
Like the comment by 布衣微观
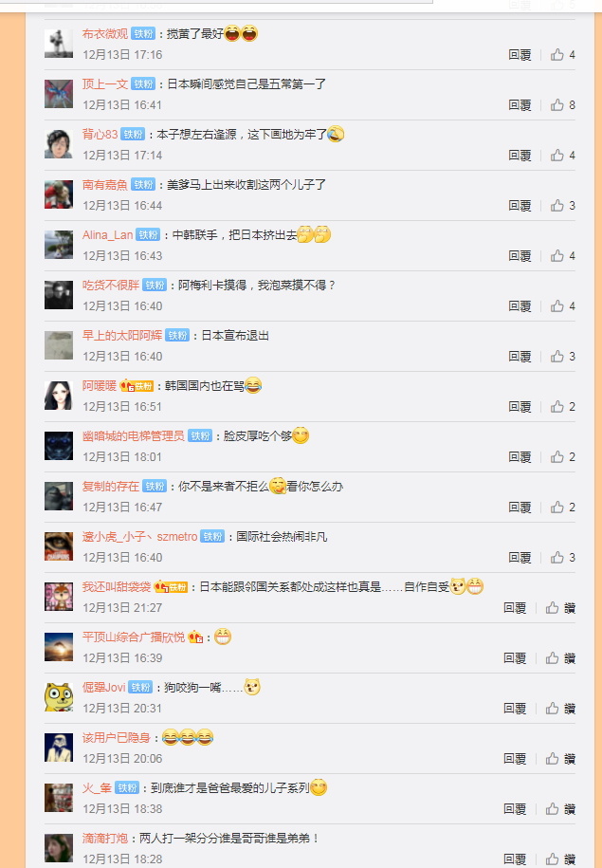[x=562, y=55]
